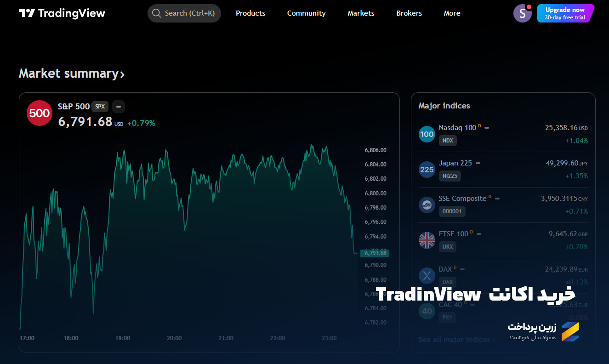Screen dimensions: 609x364
Task: Toggle the minus control next to Japan 225
Action: [477, 163]
